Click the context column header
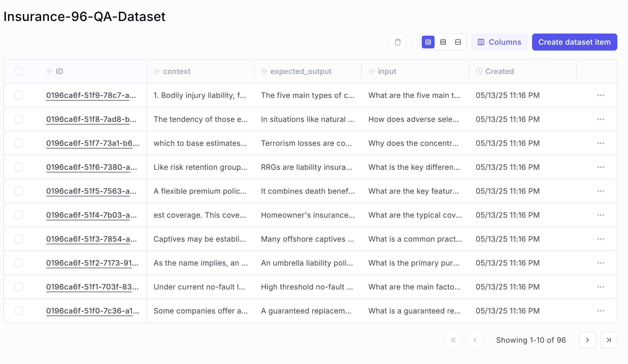The image size is (628, 364). coord(172,71)
